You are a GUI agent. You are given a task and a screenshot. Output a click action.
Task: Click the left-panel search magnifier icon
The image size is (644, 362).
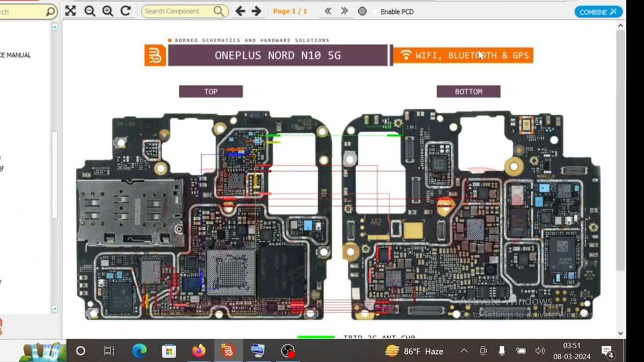click(x=50, y=11)
